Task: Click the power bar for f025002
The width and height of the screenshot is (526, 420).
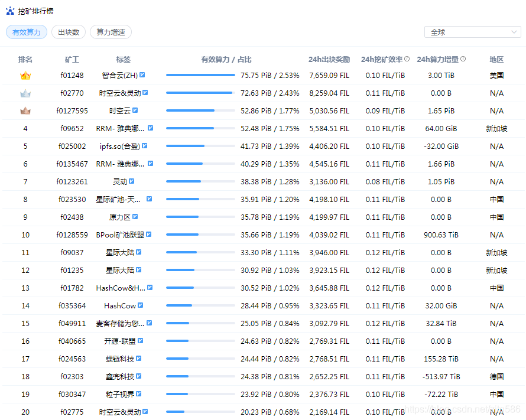Action: 200,146
